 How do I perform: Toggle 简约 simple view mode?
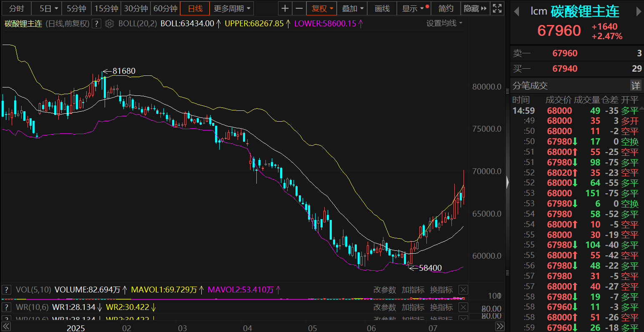pyautogui.click(x=446, y=8)
